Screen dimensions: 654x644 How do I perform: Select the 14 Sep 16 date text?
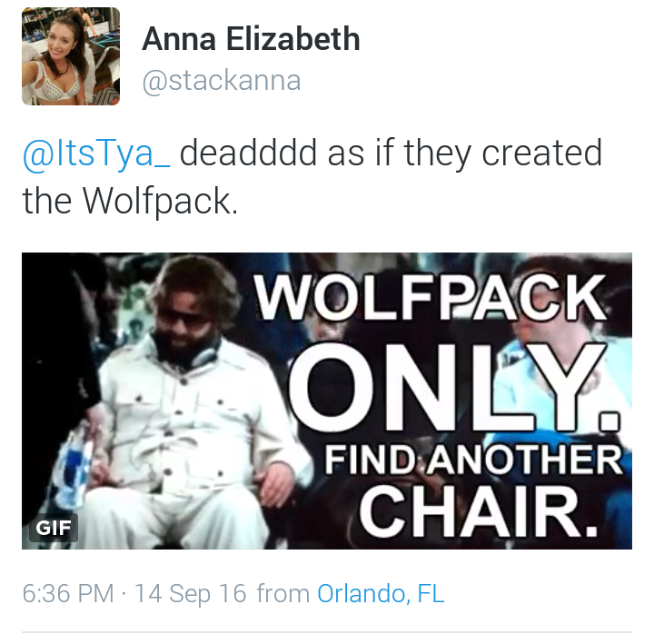point(190,593)
